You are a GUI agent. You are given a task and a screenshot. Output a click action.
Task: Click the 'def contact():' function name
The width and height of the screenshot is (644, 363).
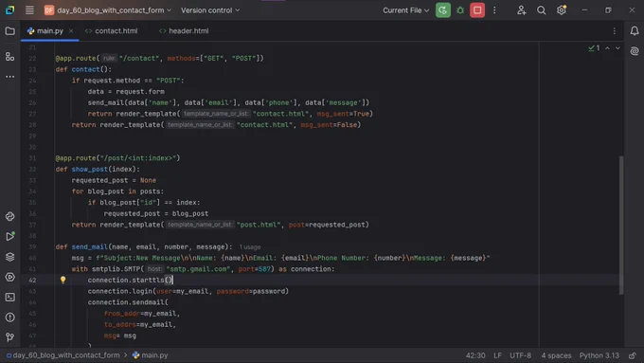85,69
